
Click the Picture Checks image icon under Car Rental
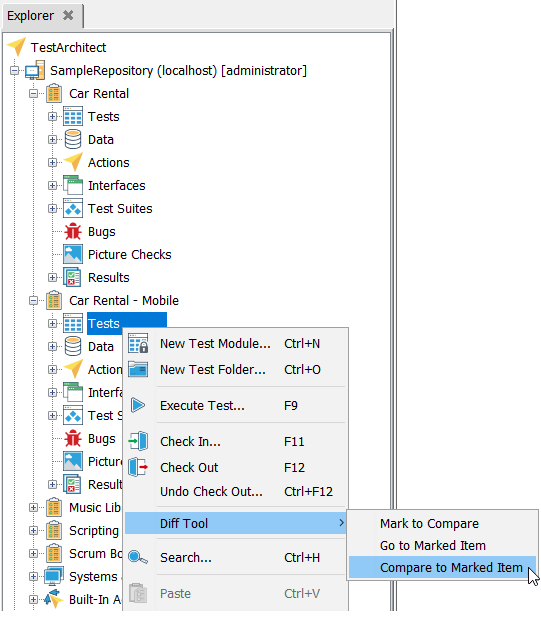pyautogui.click(x=73, y=254)
